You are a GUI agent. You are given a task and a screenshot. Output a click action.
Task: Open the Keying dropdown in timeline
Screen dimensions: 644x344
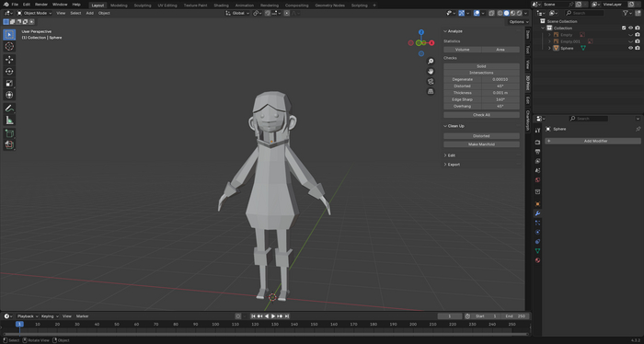50,316
